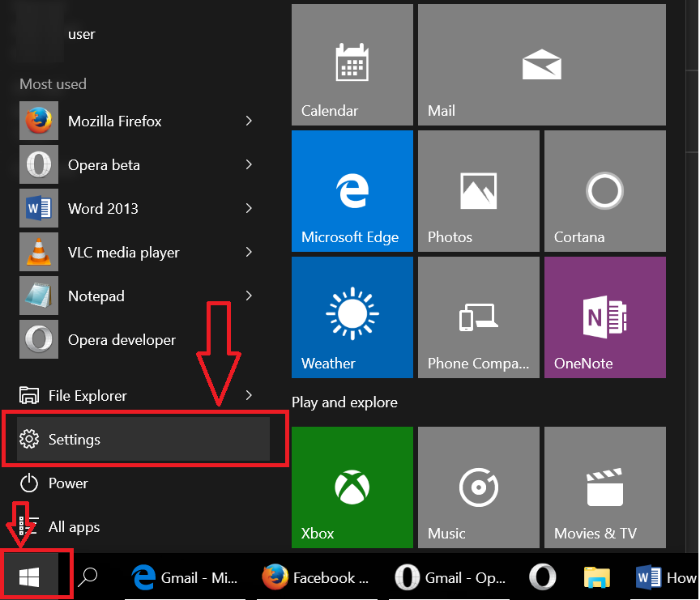Click the Opera developer icon
700x600 pixels.
pos(39,339)
